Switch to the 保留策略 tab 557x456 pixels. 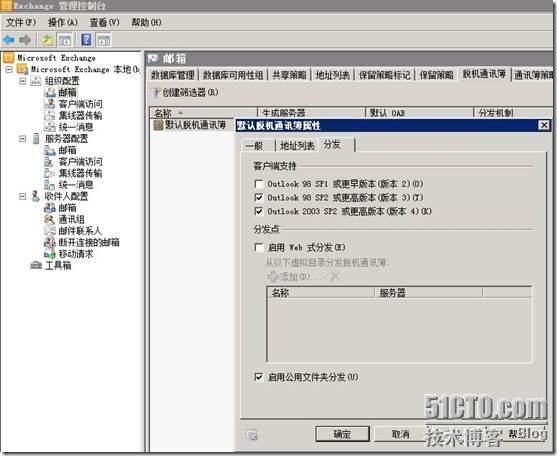click(437, 75)
